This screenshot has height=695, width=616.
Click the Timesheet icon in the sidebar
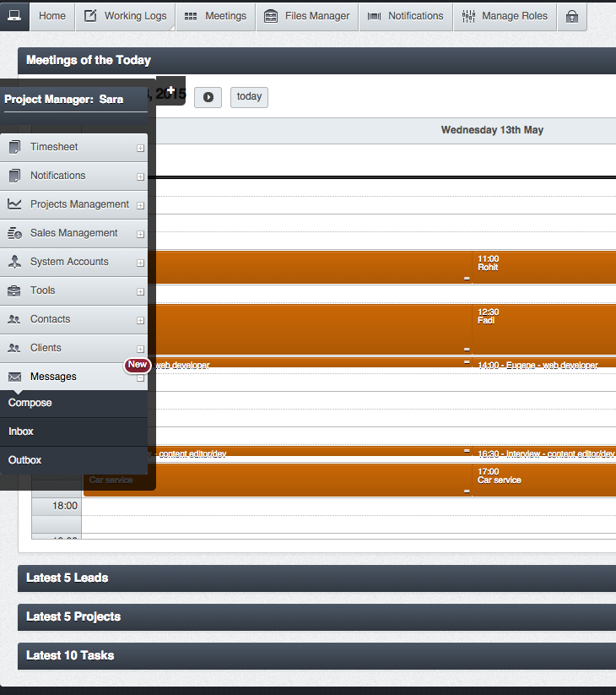pyautogui.click(x=14, y=148)
